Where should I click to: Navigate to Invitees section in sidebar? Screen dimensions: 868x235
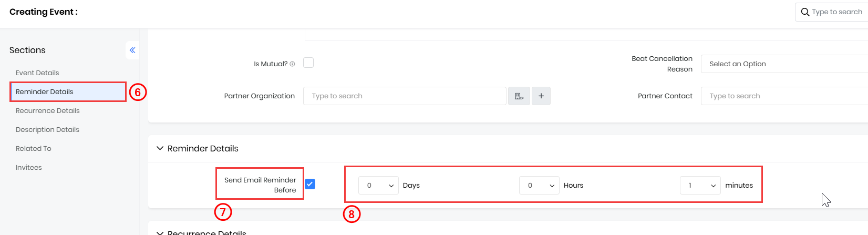click(29, 168)
